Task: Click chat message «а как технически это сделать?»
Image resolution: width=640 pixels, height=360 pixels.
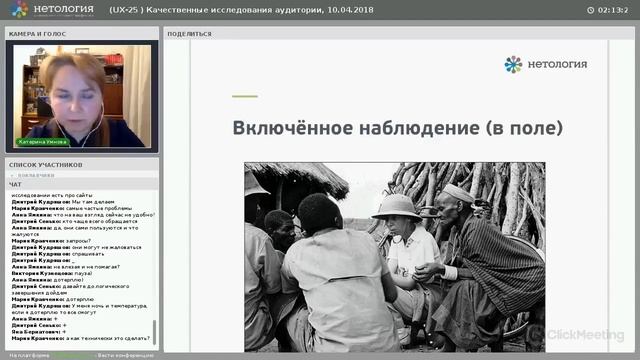Action: pyautogui.click(x=108, y=338)
